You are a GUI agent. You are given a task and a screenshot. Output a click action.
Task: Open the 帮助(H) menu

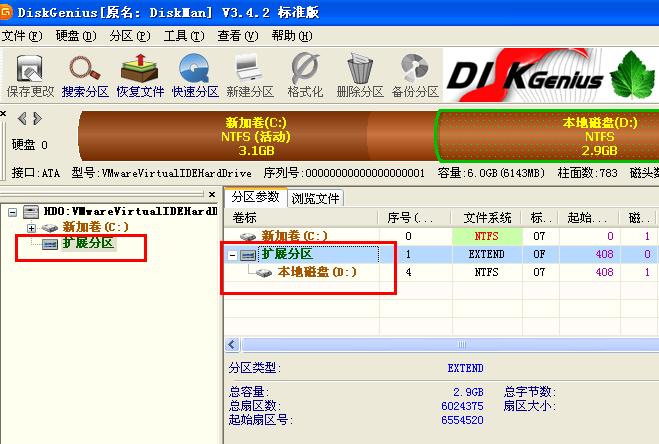point(292,36)
